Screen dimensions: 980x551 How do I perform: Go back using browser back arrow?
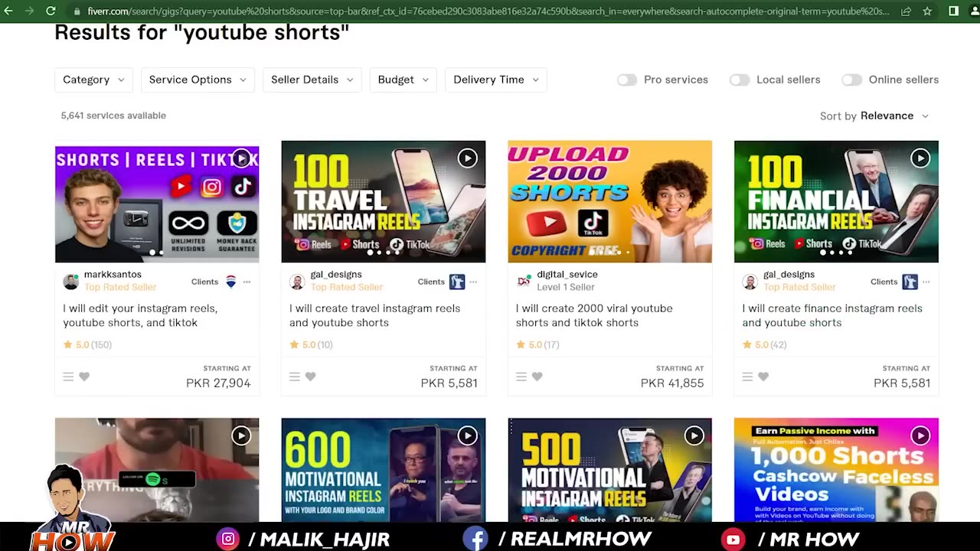[8, 11]
